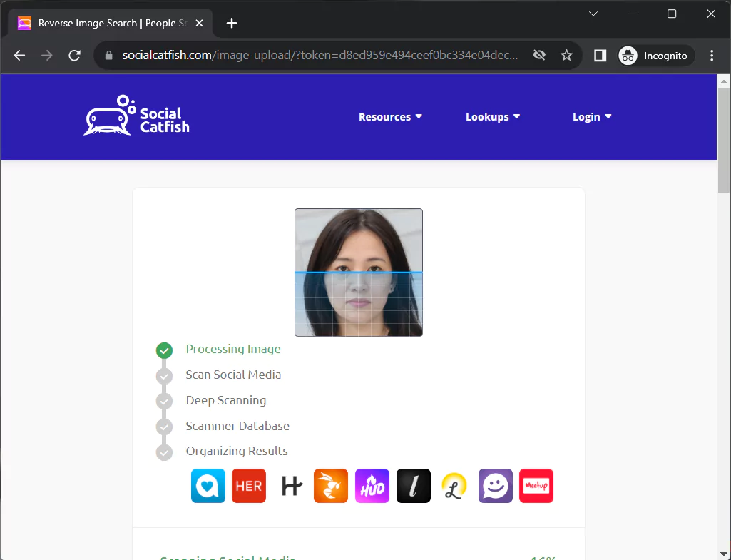Select the Hornet app icon
Screen dimensions: 731x560
pyautogui.click(x=331, y=486)
